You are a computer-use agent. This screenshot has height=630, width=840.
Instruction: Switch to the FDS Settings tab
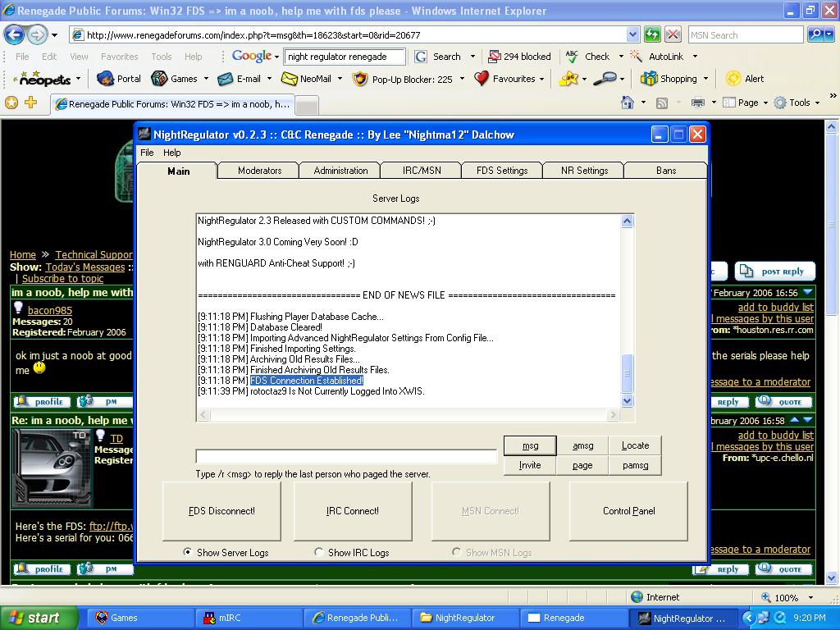tap(501, 171)
